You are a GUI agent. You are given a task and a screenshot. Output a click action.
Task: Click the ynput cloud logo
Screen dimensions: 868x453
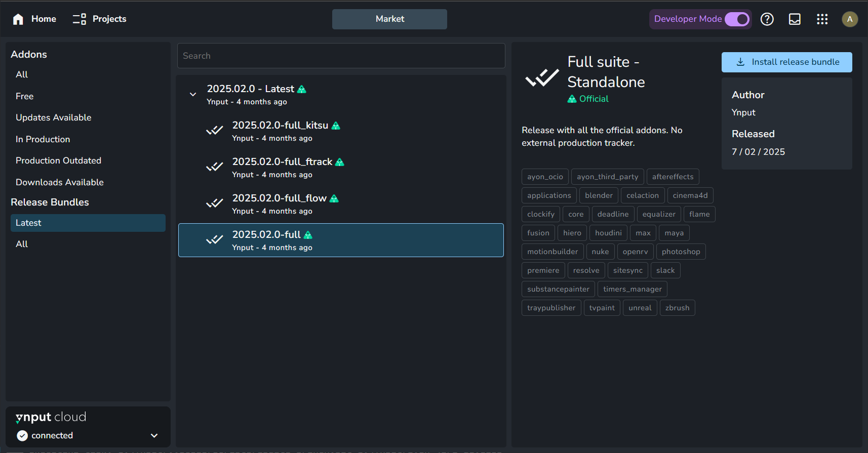coord(51,417)
